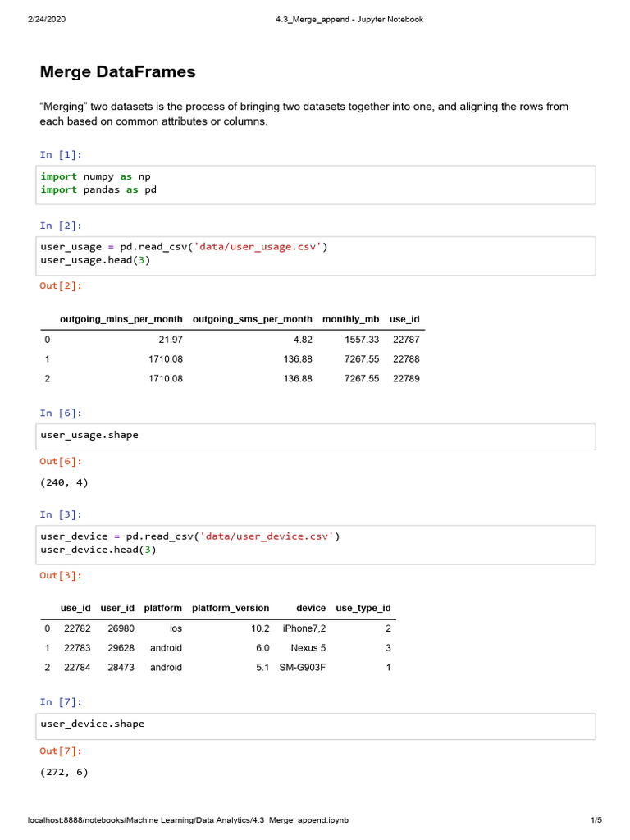Click the Merge DataFrames heading

click(117, 72)
